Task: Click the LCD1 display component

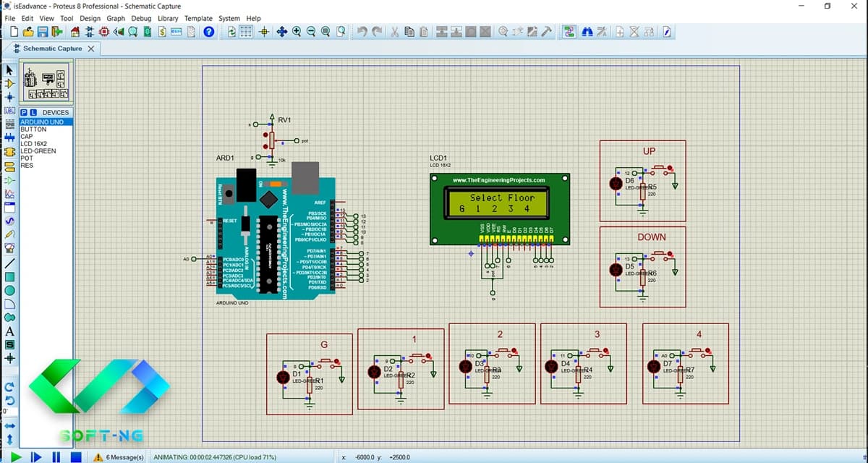Action: pos(499,208)
